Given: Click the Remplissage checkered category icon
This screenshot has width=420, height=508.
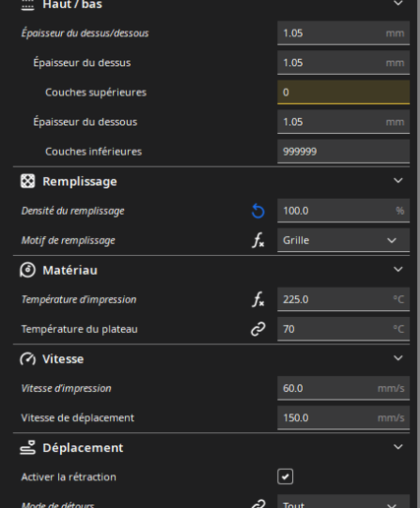Looking at the screenshot, I should [28, 181].
